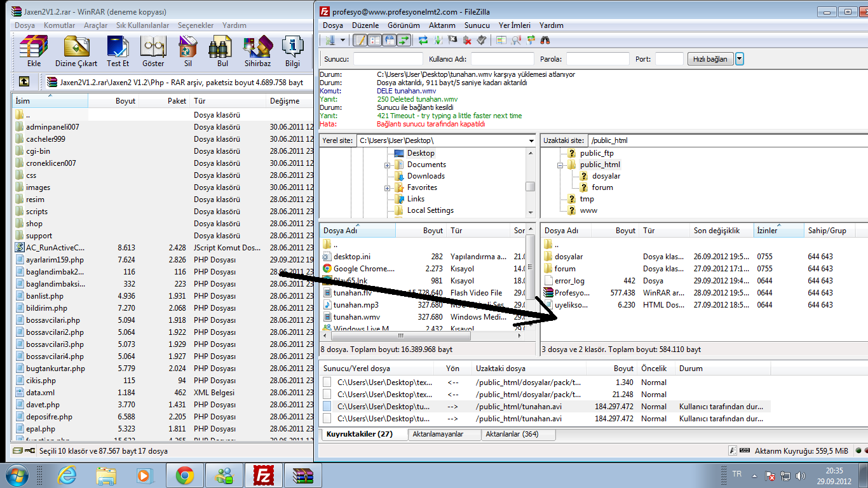Image resolution: width=868 pixels, height=488 pixels.
Task: Click the Uzaktaki site path field
Action: pos(727,140)
